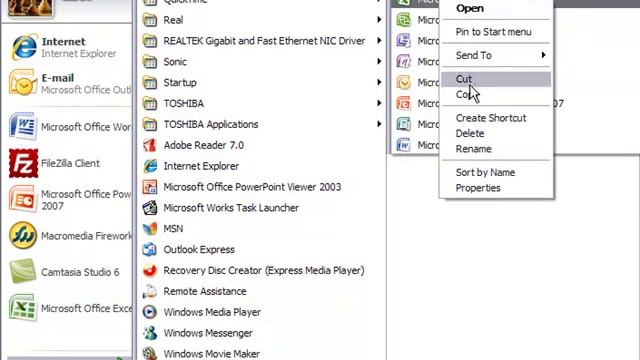Screen dimensions: 640x360
Task: Click the Windows Movie Maker label
Action: tap(212, 354)
